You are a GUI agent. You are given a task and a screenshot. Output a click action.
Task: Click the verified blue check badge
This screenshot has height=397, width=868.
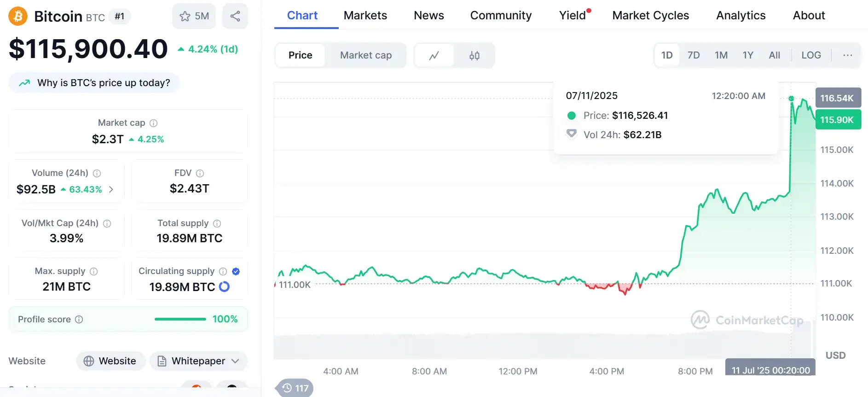[236, 271]
